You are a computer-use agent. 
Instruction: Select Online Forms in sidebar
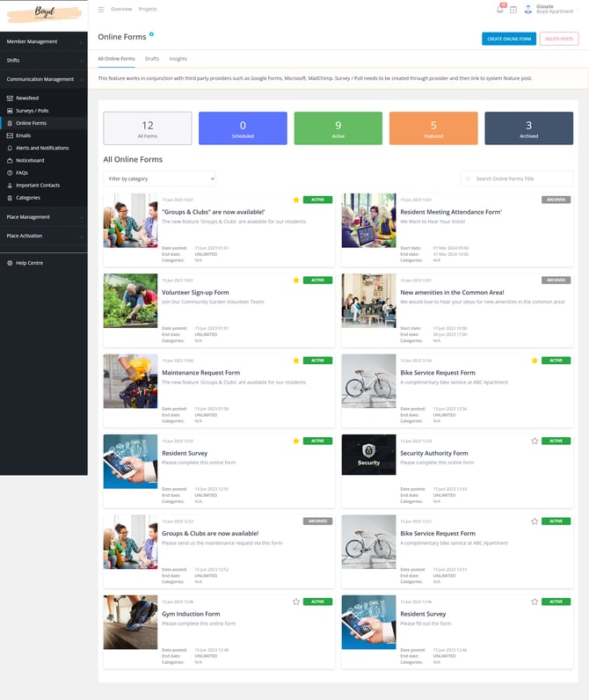pyautogui.click(x=44, y=123)
